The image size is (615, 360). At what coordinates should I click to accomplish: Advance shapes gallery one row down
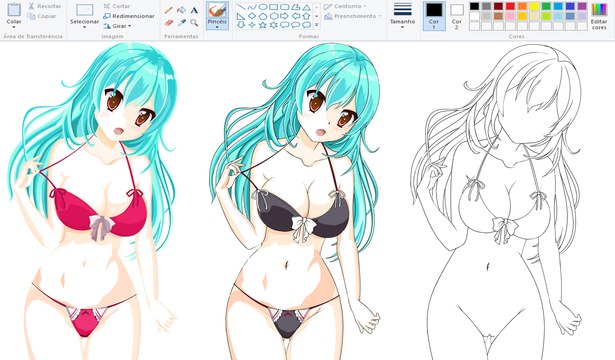[x=317, y=16]
